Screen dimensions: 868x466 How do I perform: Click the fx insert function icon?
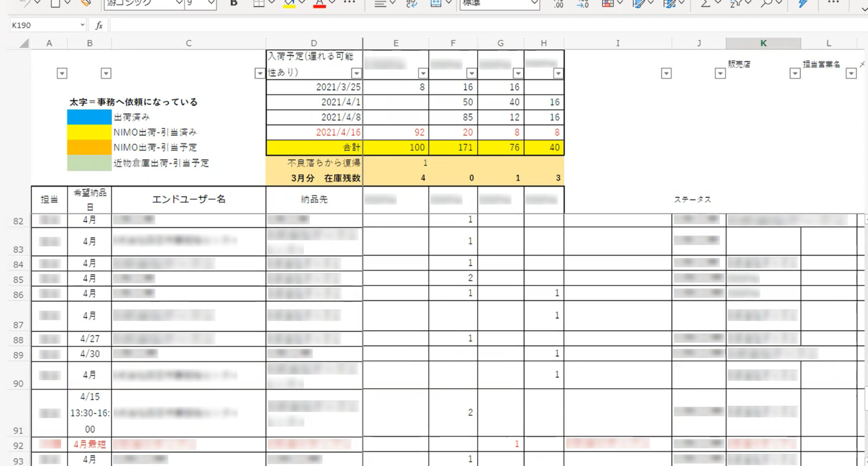(x=99, y=25)
